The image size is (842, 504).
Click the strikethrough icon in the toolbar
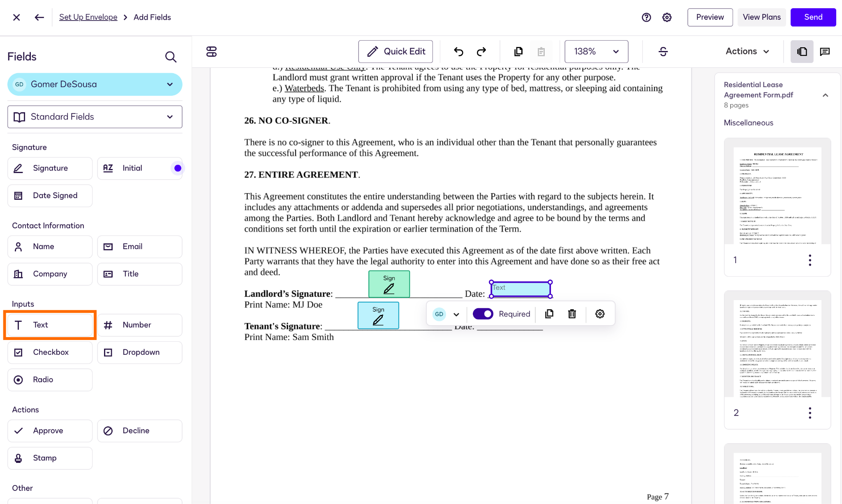pyautogui.click(x=663, y=51)
